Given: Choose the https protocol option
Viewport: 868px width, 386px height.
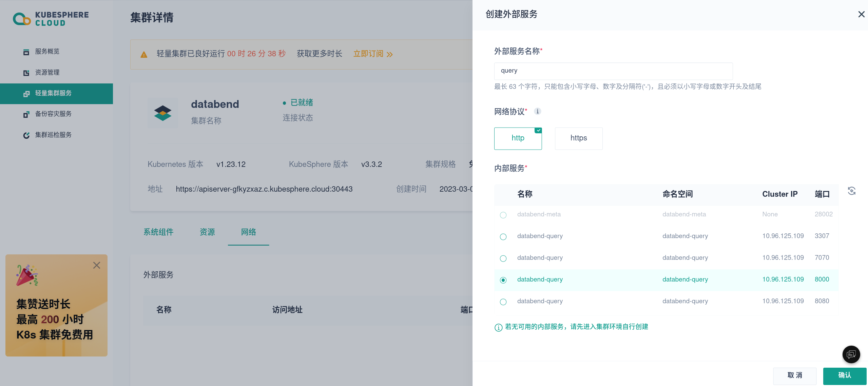Looking at the screenshot, I should (x=578, y=138).
